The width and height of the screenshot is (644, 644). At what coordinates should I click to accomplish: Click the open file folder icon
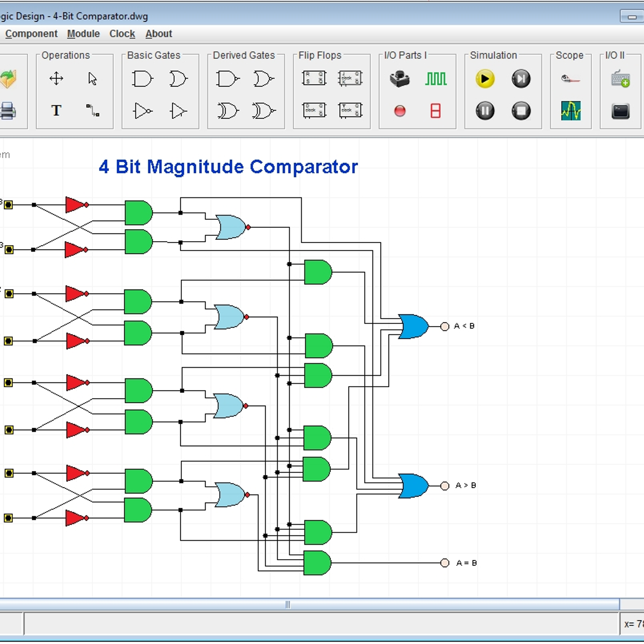click(x=8, y=79)
